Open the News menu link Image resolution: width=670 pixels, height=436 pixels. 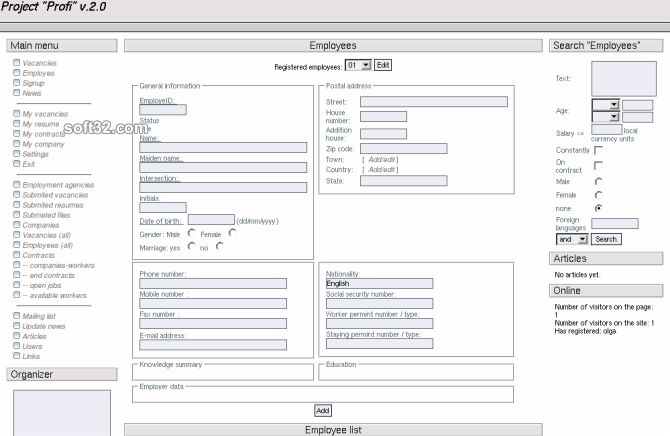[32, 93]
